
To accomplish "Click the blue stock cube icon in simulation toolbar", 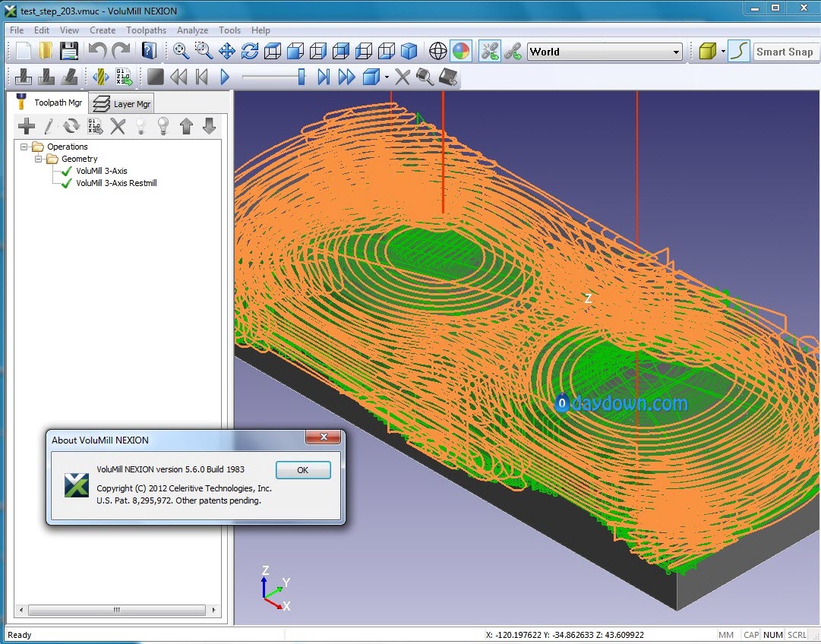I will coord(371,77).
